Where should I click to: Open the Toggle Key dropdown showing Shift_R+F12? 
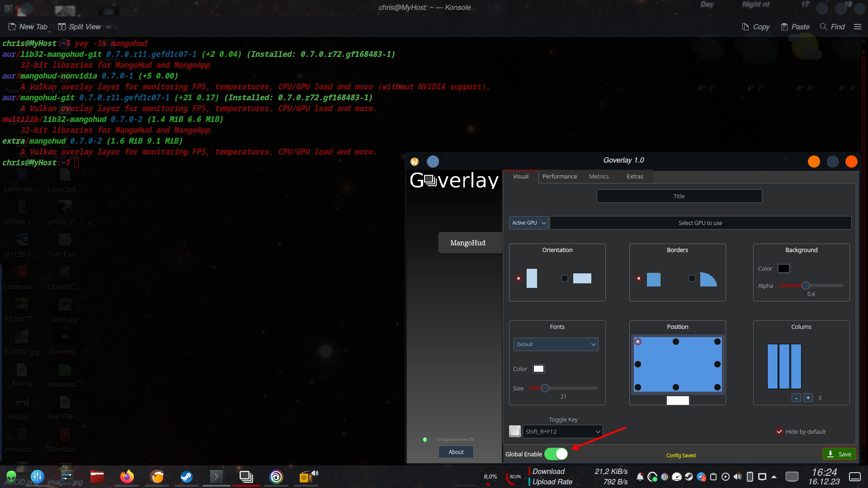(x=562, y=432)
